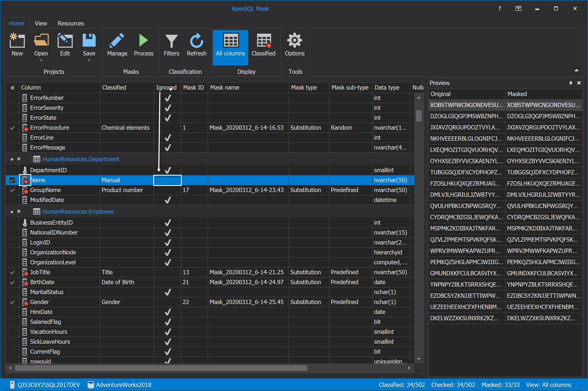Open the Resources tab
588x391 pixels.
click(x=71, y=24)
